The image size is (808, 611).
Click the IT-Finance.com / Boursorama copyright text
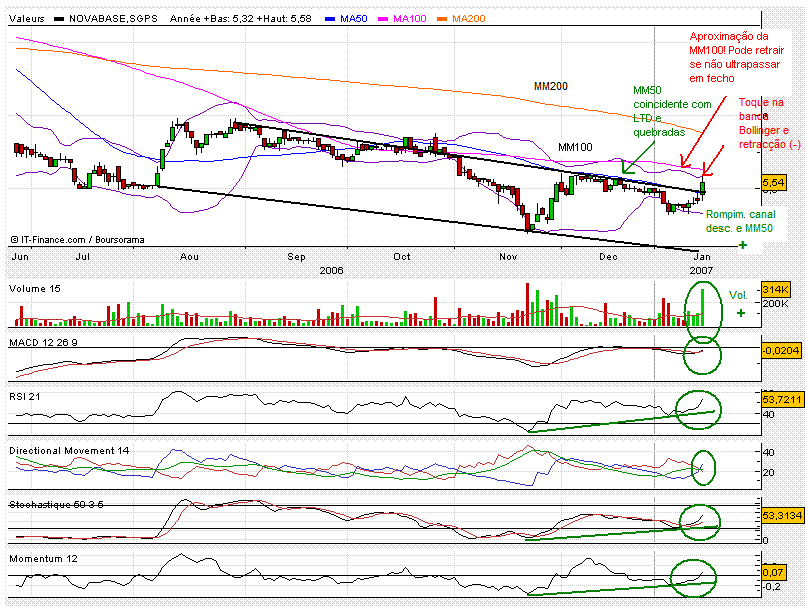pyautogui.click(x=77, y=240)
